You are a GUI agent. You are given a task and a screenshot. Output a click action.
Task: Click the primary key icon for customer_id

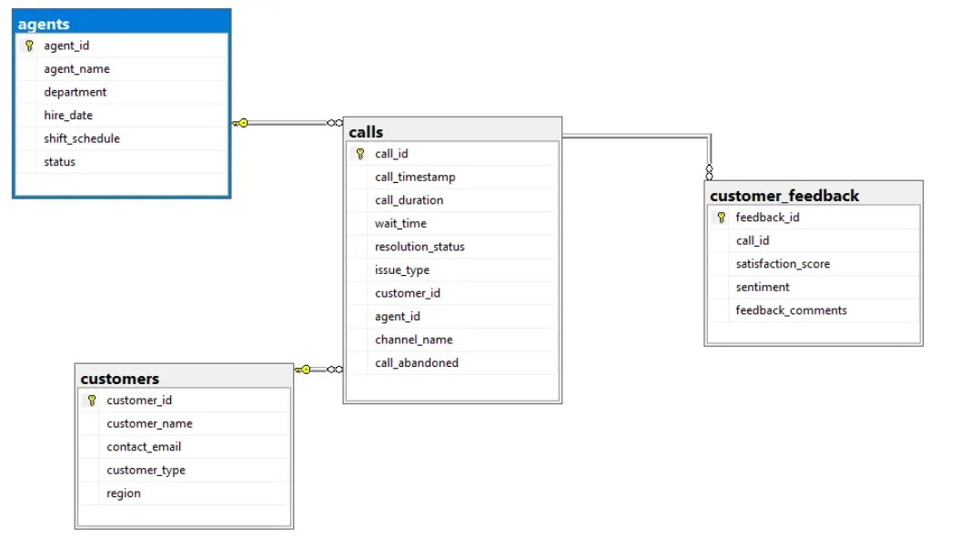click(x=90, y=400)
